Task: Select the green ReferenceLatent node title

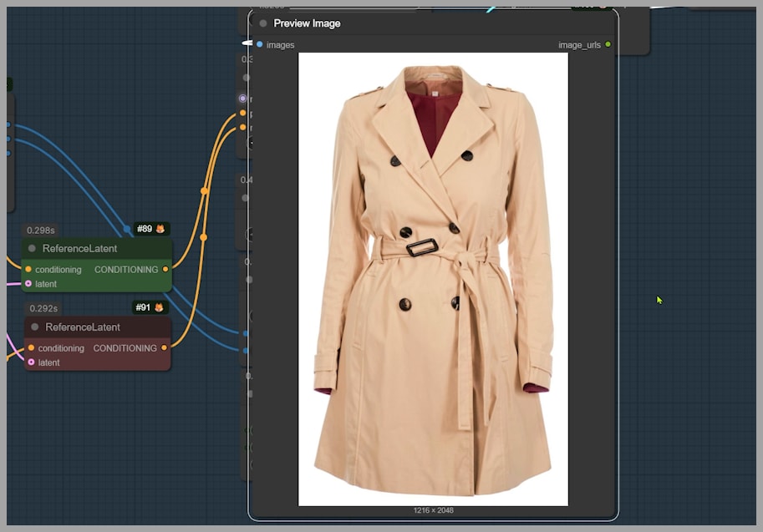Action: click(80, 248)
